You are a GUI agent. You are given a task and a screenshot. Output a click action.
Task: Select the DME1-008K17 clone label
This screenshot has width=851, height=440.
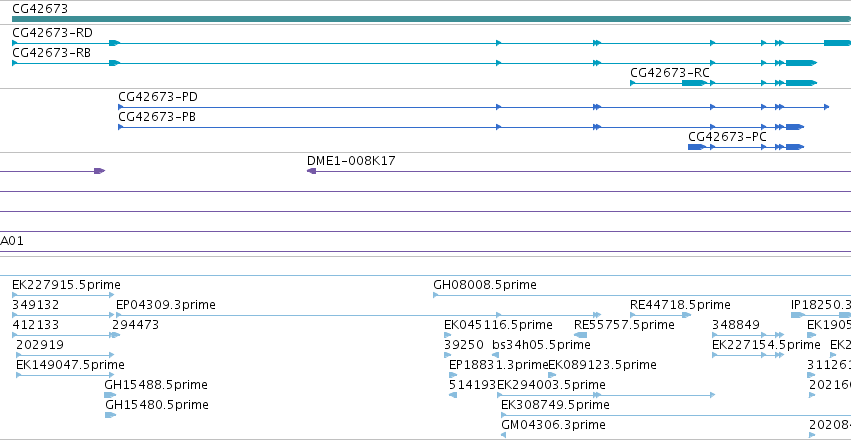point(351,161)
